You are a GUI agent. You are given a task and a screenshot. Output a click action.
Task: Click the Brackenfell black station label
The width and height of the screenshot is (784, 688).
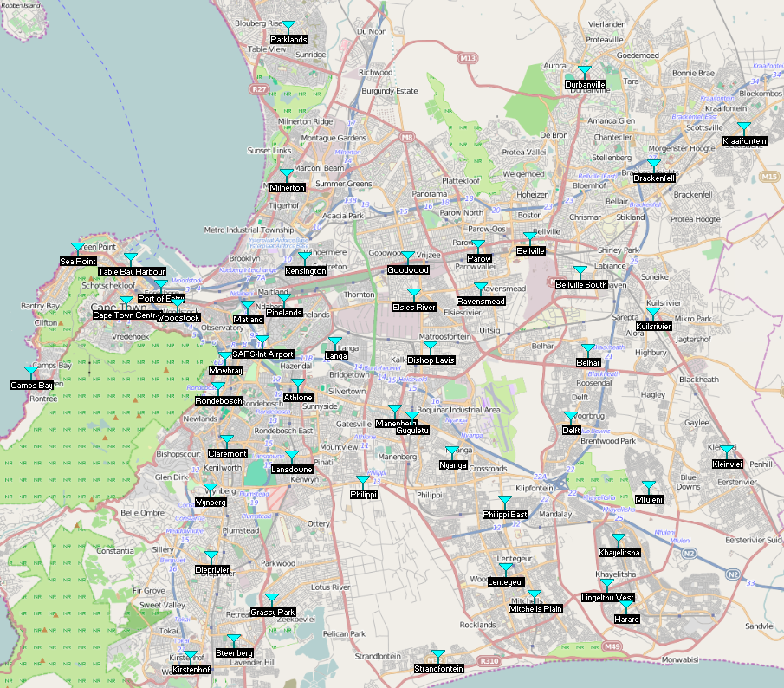click(654, 178)
